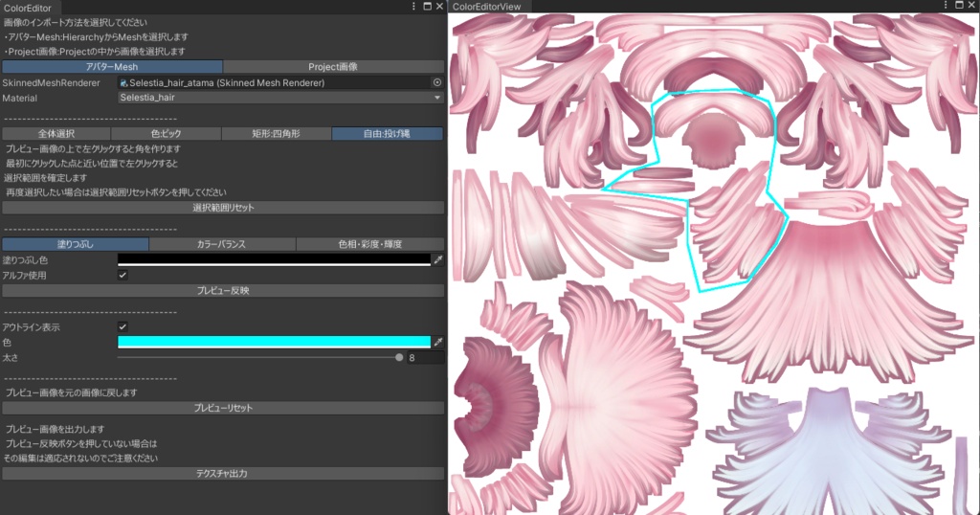The width and height of the screenshot is (980, 515).
Task: Open ColorEditor window options kebab menu
Action: click(413, 7)
